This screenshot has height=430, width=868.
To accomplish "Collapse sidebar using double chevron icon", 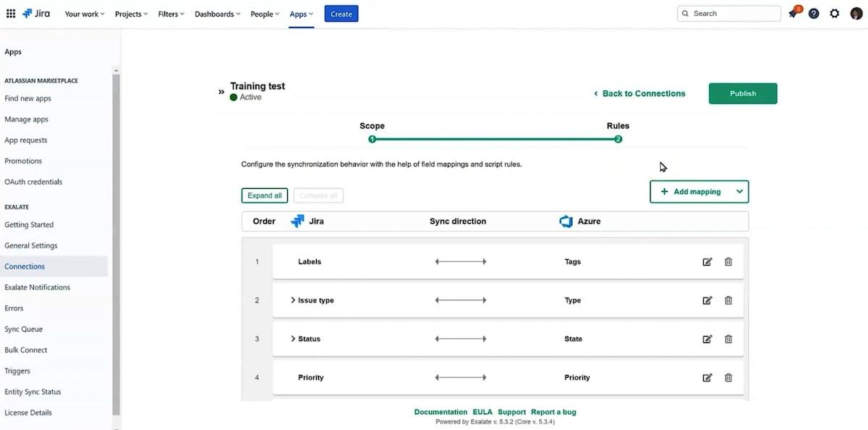I will [x=221, y=92].
